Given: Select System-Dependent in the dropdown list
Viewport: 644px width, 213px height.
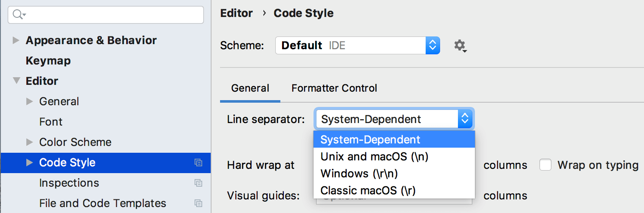Looking at the screenshot, I should coord(370,140).
